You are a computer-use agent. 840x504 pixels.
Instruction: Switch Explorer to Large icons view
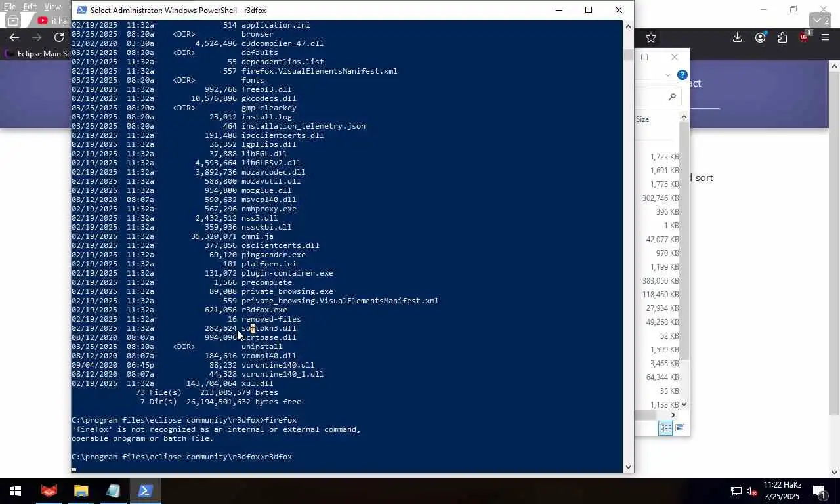(680, 428)
